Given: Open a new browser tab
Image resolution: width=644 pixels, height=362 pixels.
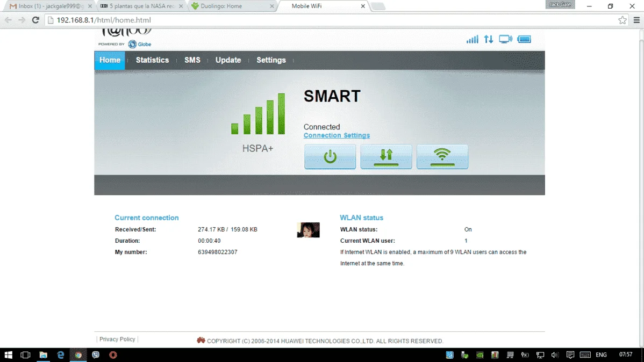Looking at the screenshot, I should (378, 6).
